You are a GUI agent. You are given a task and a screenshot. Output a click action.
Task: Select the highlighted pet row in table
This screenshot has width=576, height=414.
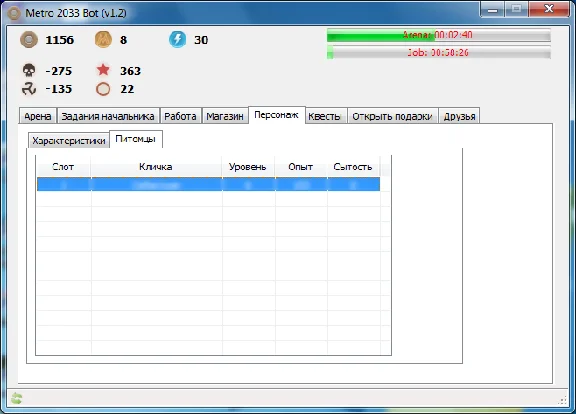coord(208,184)
